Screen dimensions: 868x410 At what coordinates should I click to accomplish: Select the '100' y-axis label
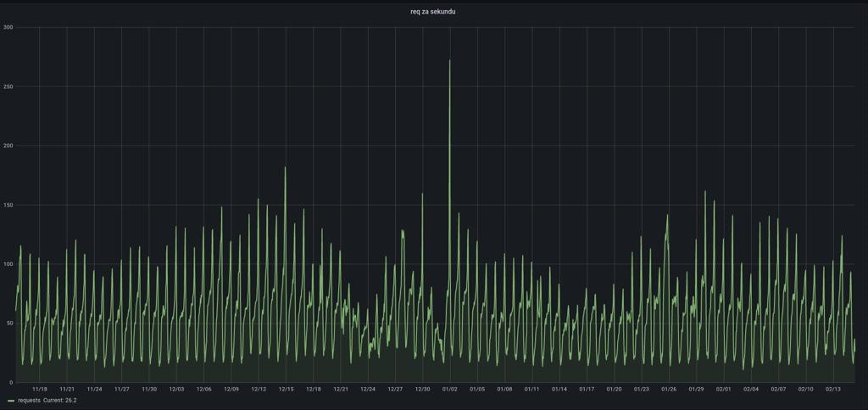pos(8,264)
